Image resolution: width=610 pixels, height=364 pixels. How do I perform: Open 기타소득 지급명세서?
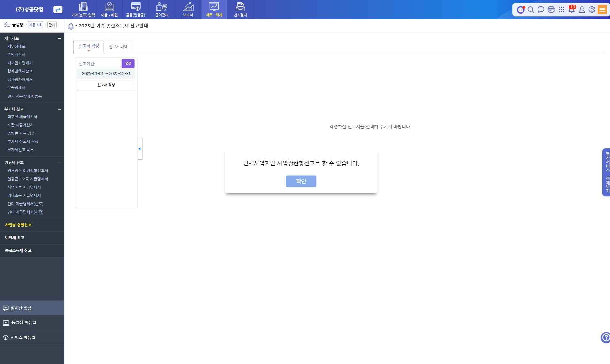pyautogui.click(x=24, y=196)
